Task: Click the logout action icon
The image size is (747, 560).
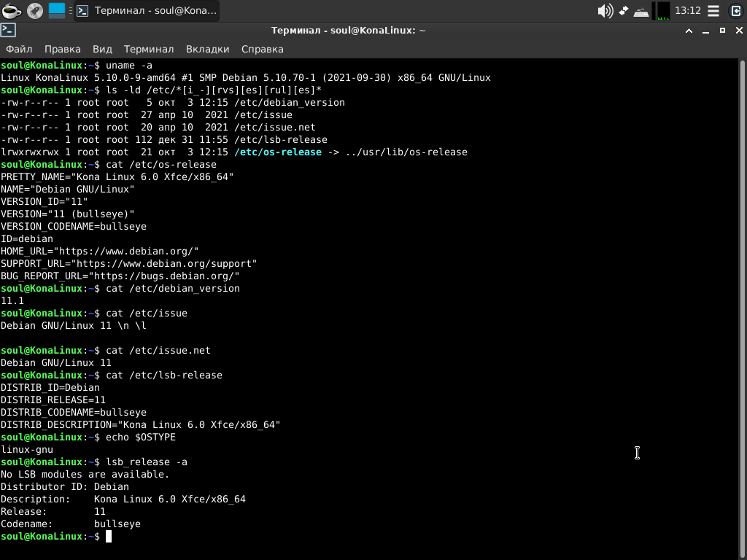Action: (736, 10)
